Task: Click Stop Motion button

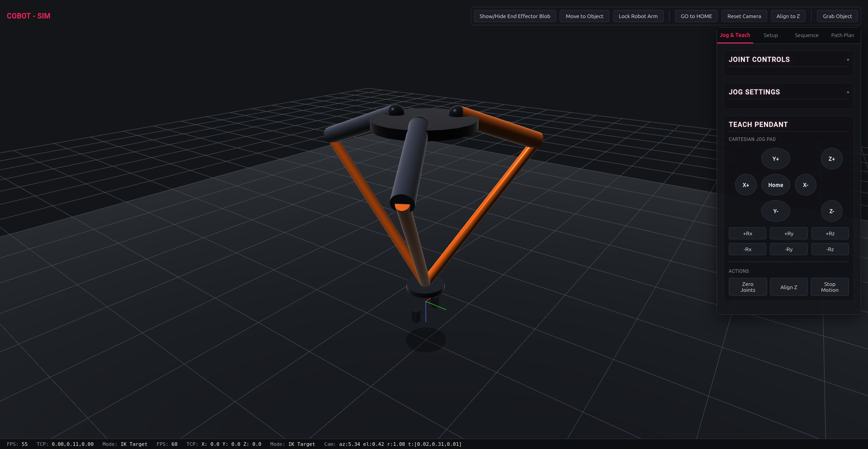Action: 830,287
